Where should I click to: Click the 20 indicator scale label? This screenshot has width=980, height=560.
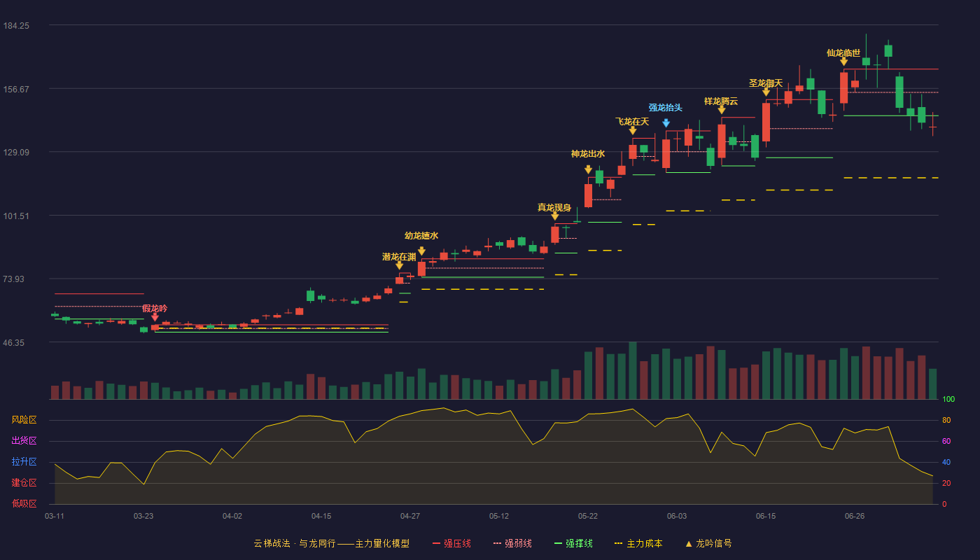946,483
